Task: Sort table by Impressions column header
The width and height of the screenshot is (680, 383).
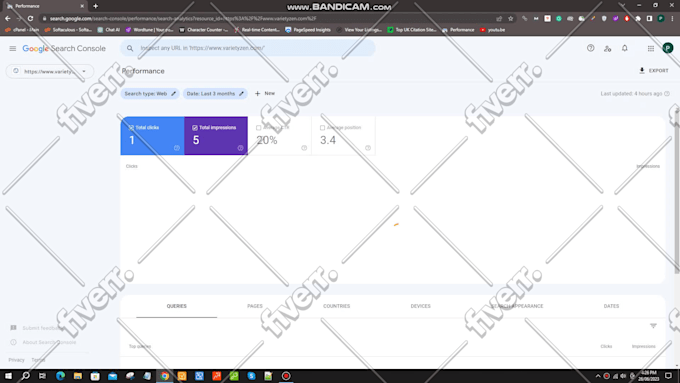Action: point(644,347)
